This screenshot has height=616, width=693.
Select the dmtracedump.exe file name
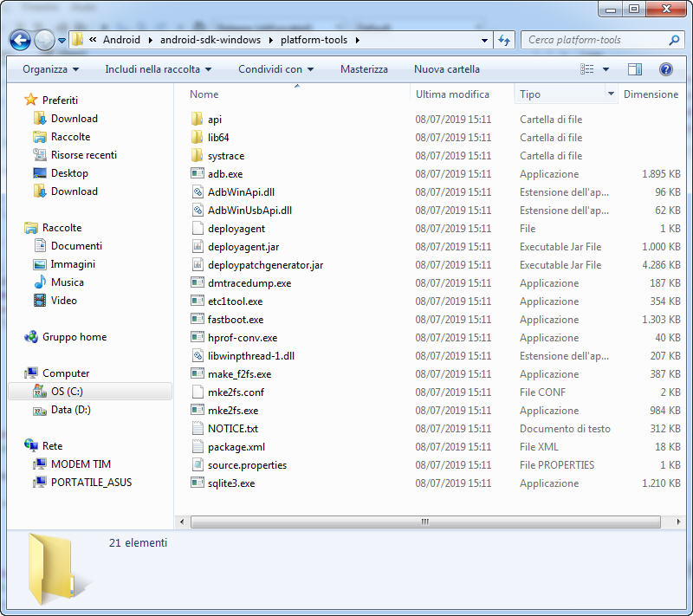pyautogui.click(x=249, y=282)
